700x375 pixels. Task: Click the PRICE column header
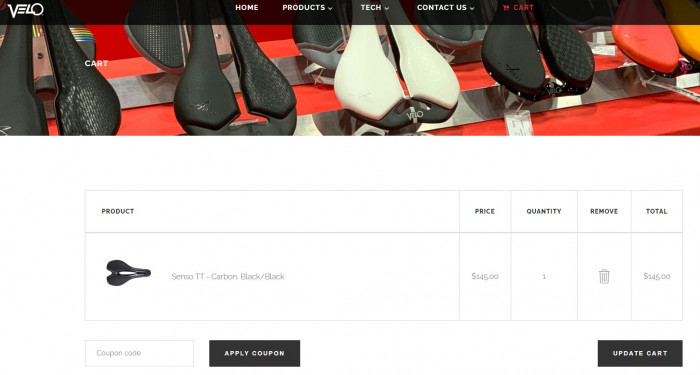click(485, 211)
